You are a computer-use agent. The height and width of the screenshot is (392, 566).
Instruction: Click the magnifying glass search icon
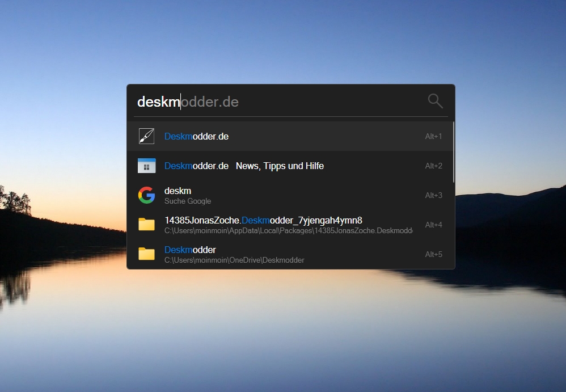pyautogui.click(x=436, y=101)
